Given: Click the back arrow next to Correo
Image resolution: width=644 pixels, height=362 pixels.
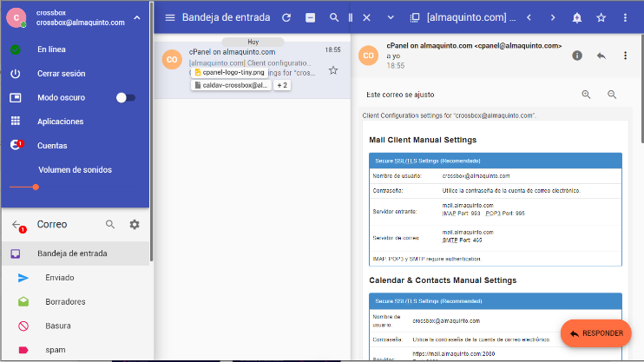Looking at the screenshot, I should 16,224.
